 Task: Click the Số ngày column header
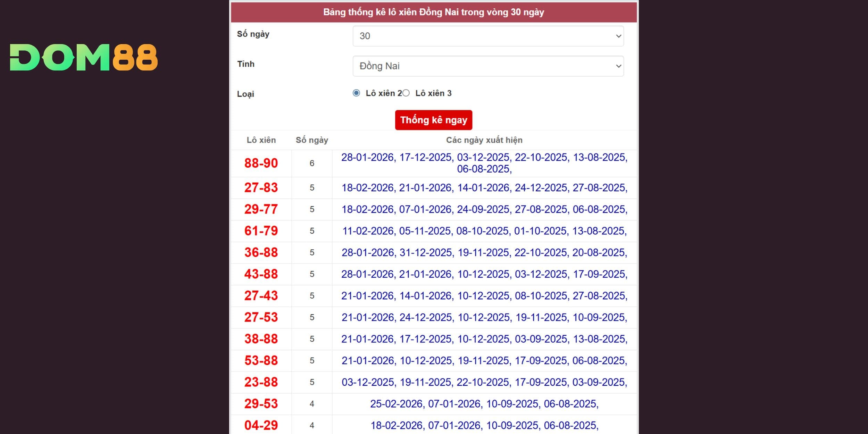(312, 140)
